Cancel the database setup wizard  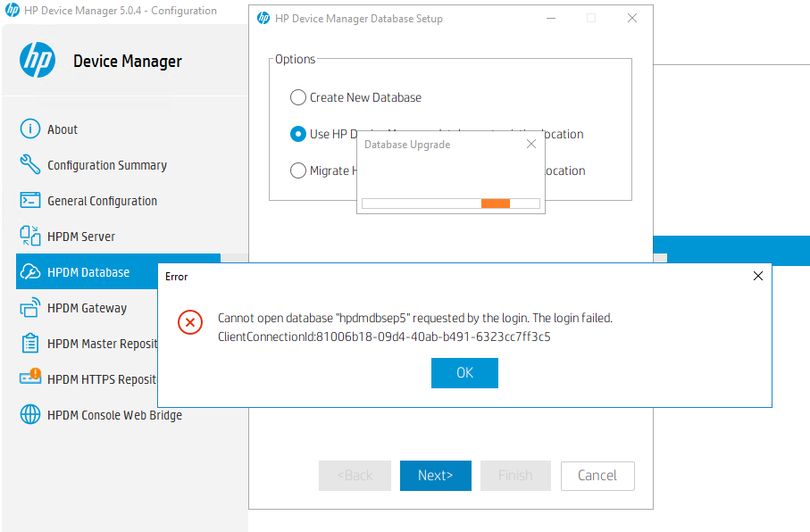click(597, 475)
